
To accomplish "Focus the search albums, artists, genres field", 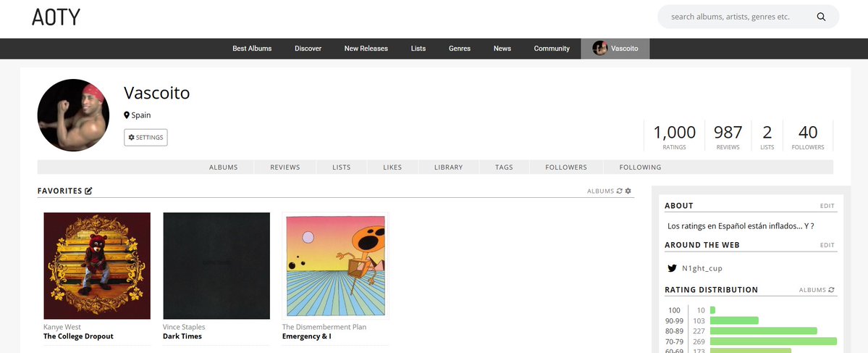I will coord(748,17).
